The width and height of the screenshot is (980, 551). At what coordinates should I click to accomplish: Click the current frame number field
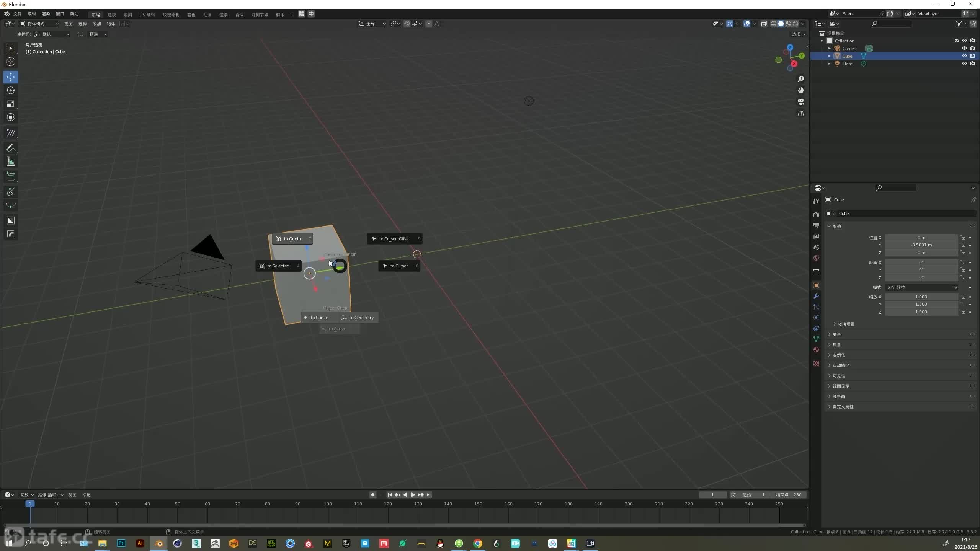click(712, 495)
